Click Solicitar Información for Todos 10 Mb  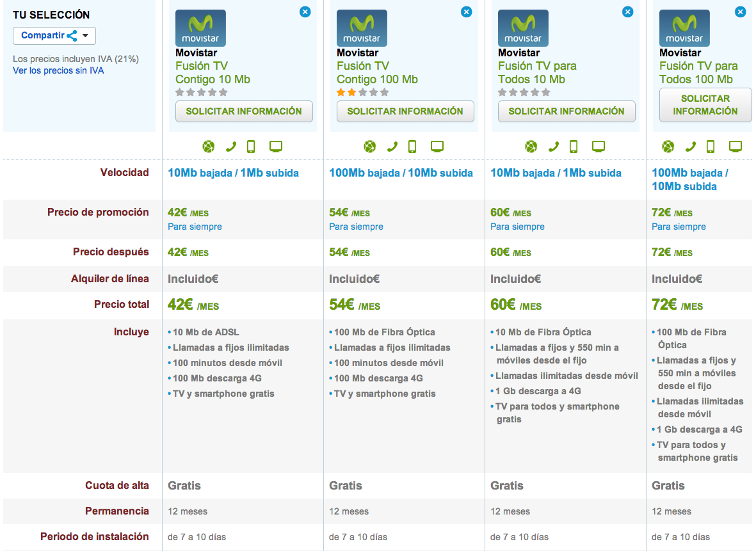[x=567, y=111]
